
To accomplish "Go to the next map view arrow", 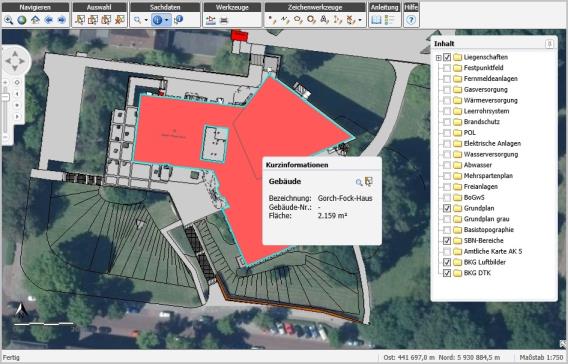I will click(62, 20).
